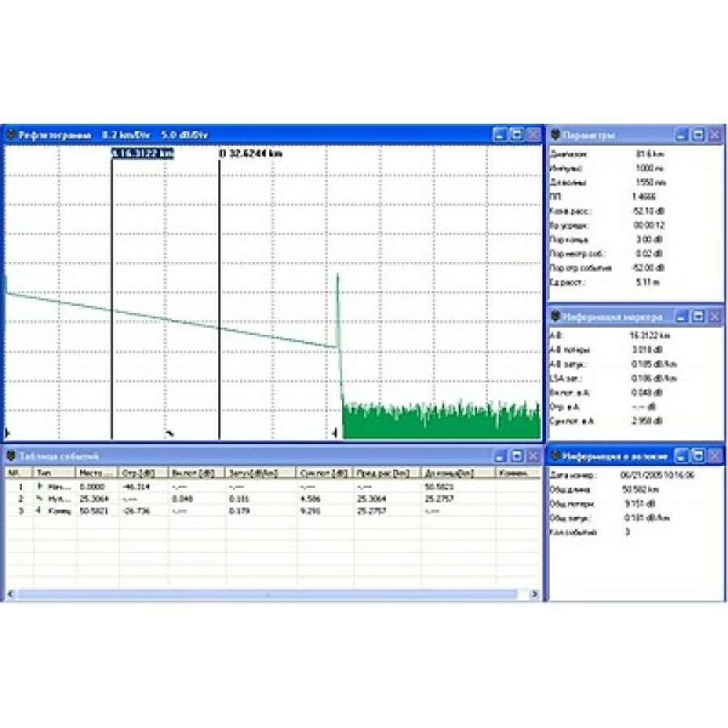This screenshot has width=728, height=728.
Task: Maximize the Marker Information panel
Action: (698, 316)
